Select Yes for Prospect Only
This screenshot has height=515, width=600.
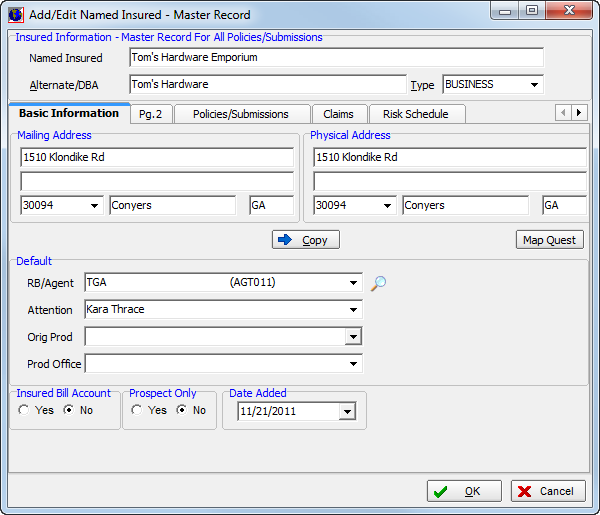coord(136,410)
